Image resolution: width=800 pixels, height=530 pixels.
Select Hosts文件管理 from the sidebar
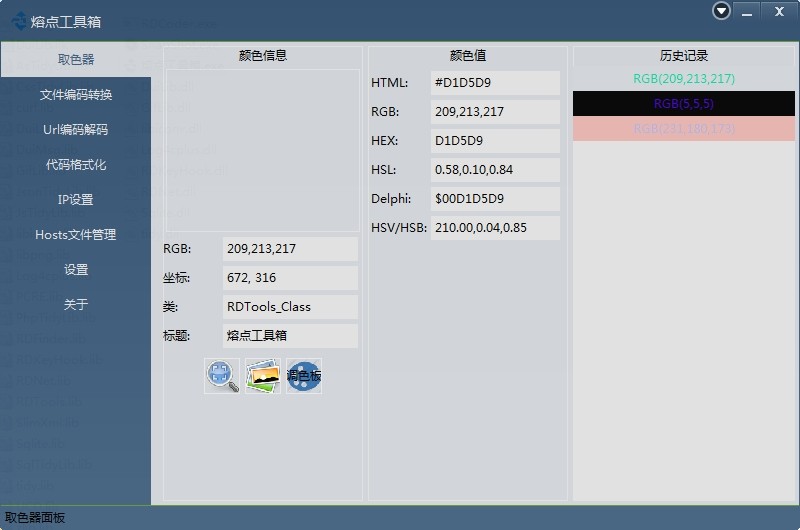coord(76,235)
